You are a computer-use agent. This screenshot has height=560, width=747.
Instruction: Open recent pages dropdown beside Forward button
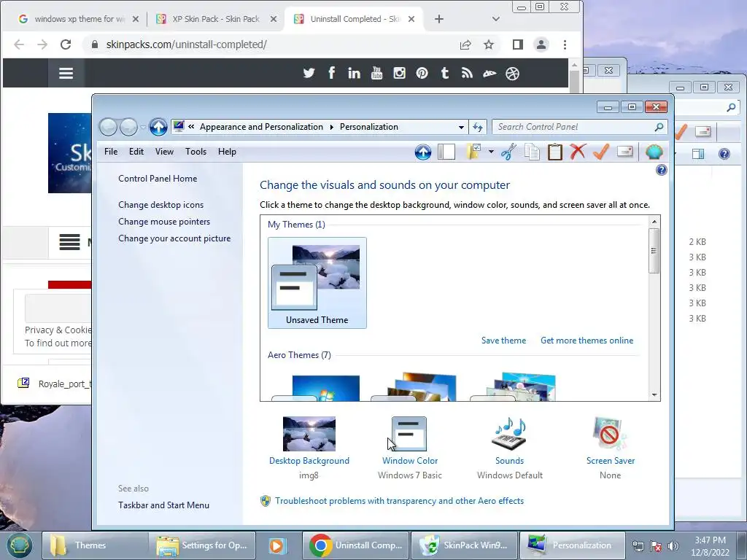(143, 127)
